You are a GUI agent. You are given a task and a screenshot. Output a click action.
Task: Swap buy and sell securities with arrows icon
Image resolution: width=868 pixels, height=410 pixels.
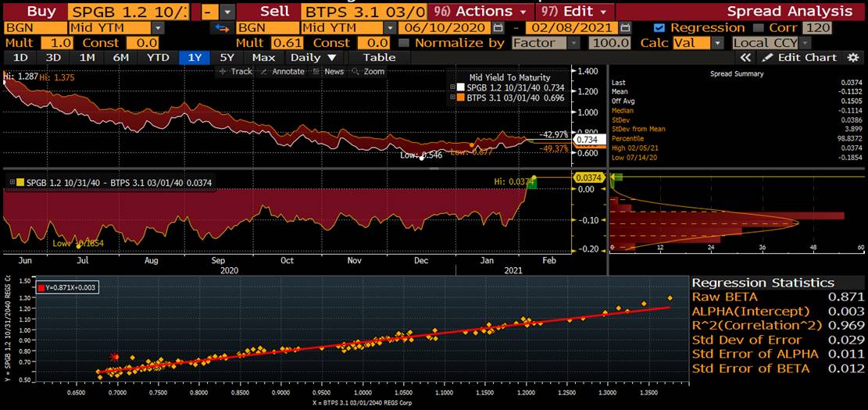(222, 28)
